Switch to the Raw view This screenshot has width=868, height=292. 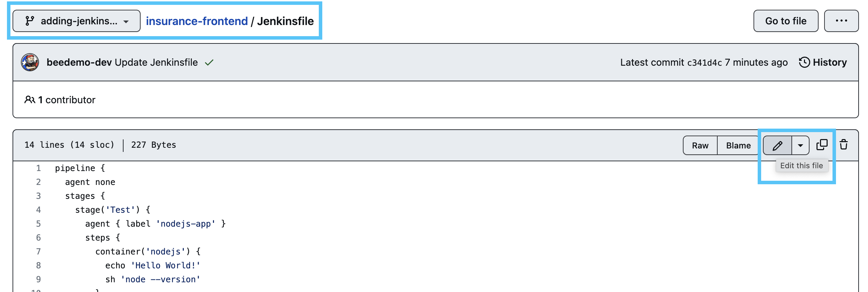(x=700, y=145)
